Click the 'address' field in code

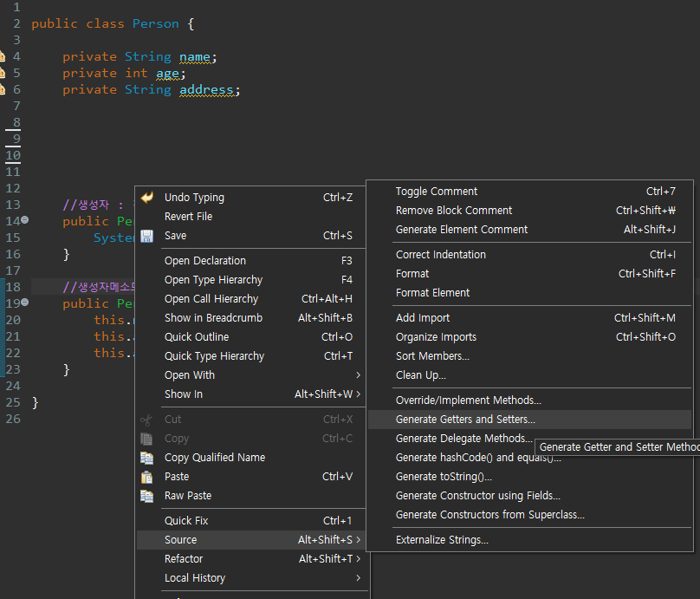click(206, 90)
